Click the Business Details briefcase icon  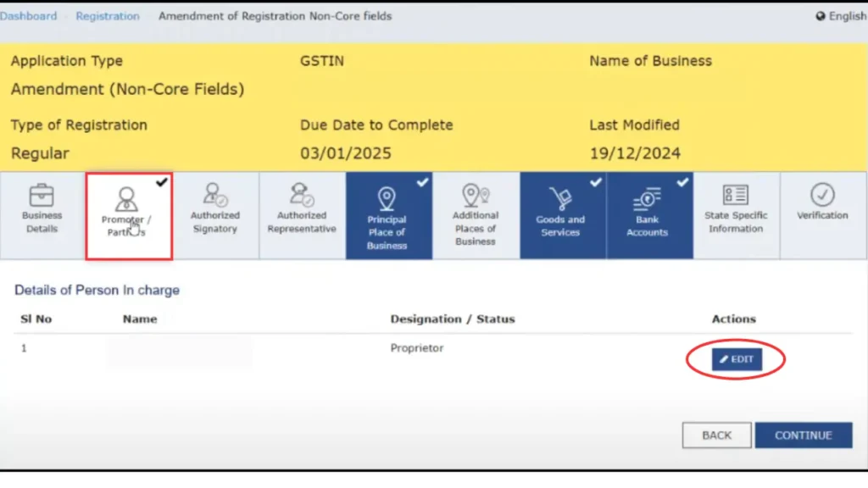[x=42, y=195]
